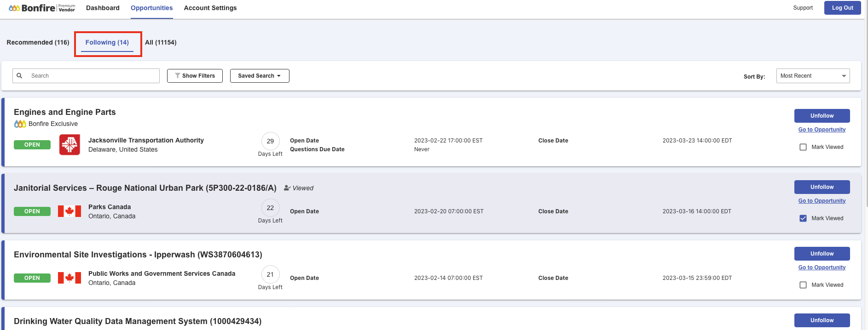Image resolution: width=868 pixels, height=330 pixels.
Task: Select the Following (14) tab
Action: 107,42
